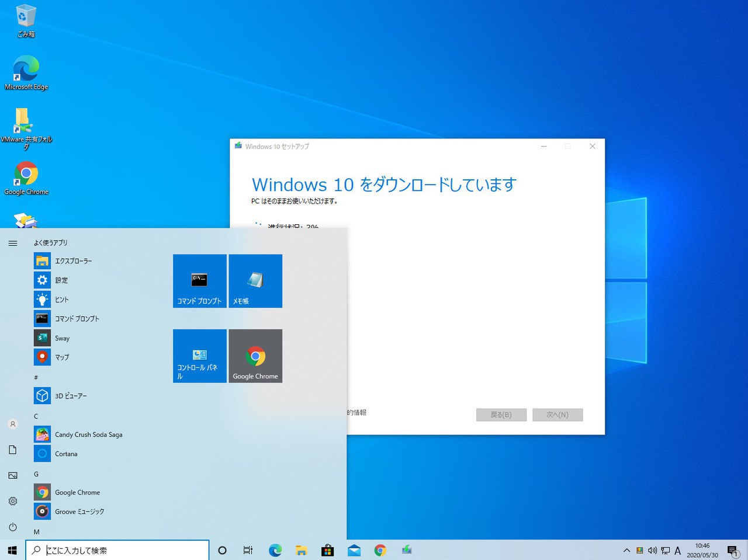Open Groove ミュージック app

pyautogui.click(x=79, y=512)
